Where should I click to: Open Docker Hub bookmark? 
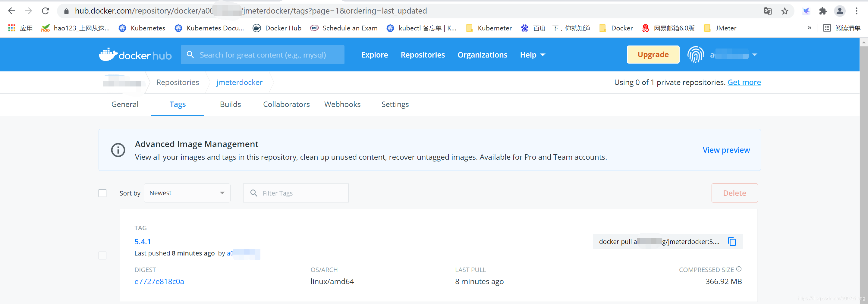point(277,28)
